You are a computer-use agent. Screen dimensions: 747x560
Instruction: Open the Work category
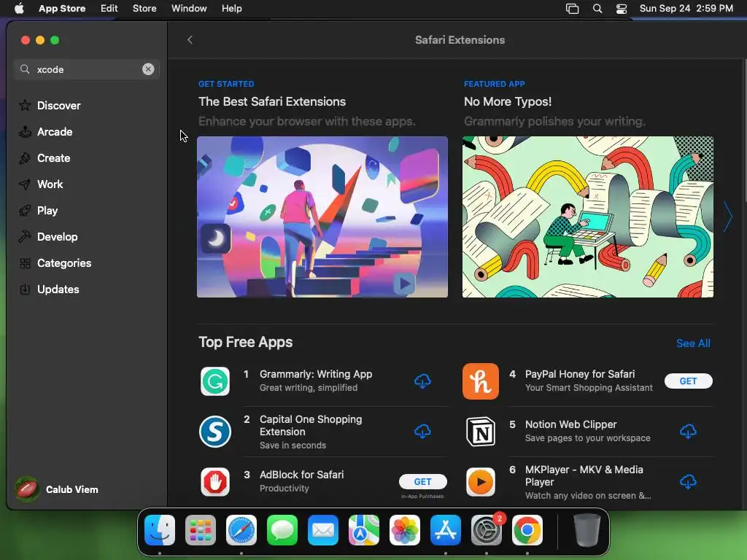click(x=41, y=184)
